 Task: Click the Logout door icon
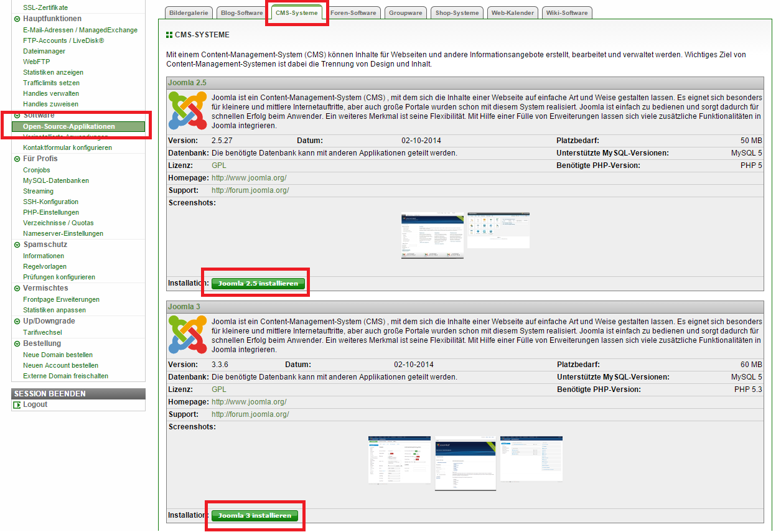17,405
